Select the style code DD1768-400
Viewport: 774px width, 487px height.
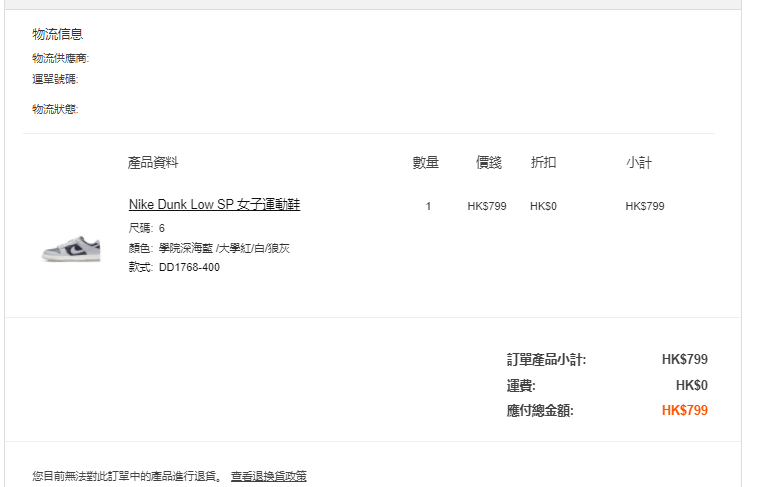(190, 267)
